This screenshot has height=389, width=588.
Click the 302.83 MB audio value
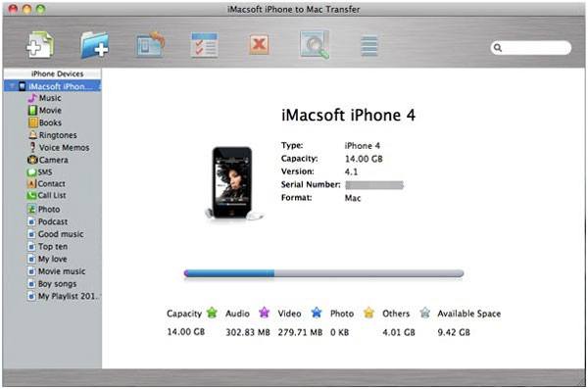[x=248, y=332]
